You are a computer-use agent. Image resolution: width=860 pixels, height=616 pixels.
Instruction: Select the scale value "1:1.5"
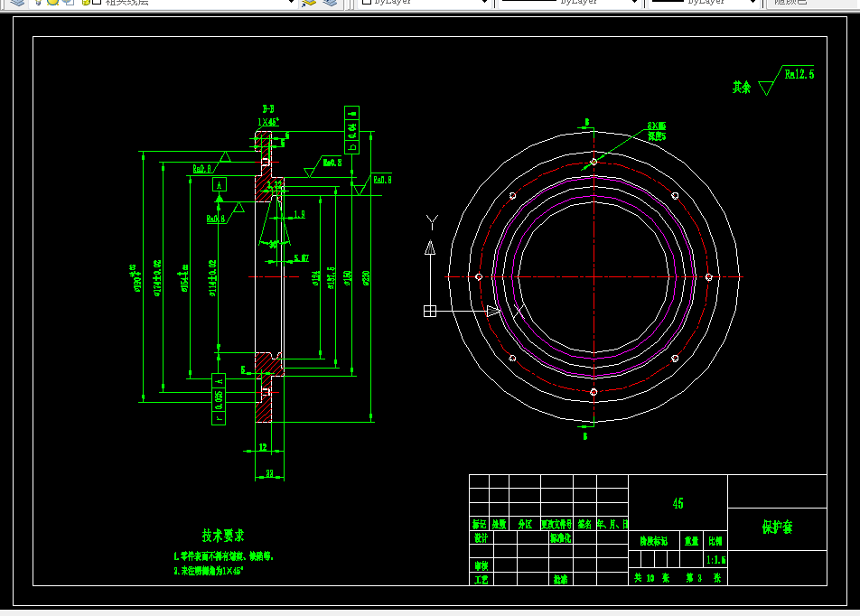(716, 560)
